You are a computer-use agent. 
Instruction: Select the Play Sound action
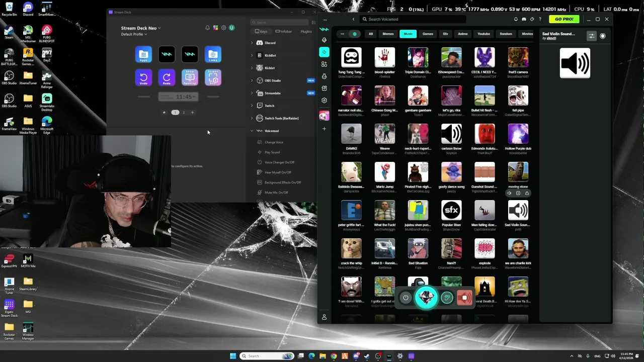tap(272, 152)
